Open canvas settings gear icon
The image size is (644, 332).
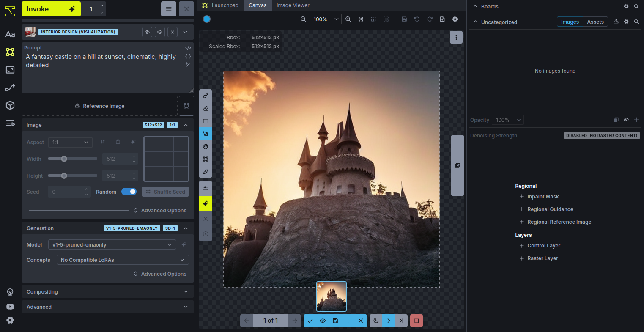pos(455,19)
